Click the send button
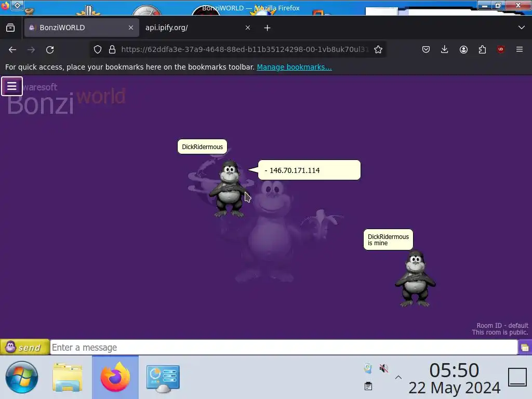 [25, 347]
